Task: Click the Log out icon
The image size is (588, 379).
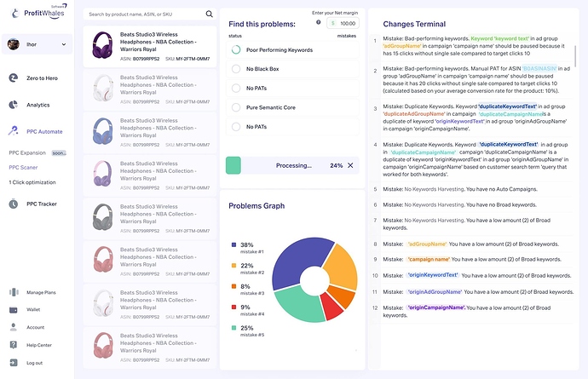Action: coord(14,363)
